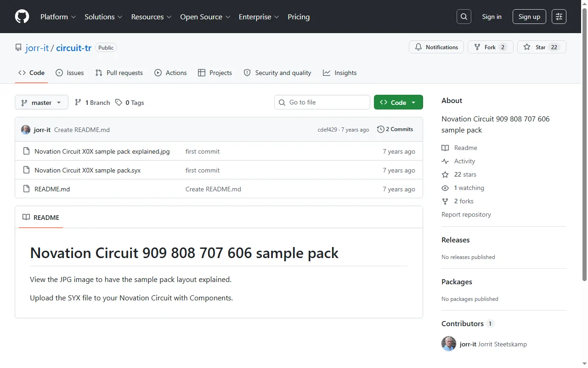Click the file icon beside the .syx file
588x368 pixels.
(26, 170)
